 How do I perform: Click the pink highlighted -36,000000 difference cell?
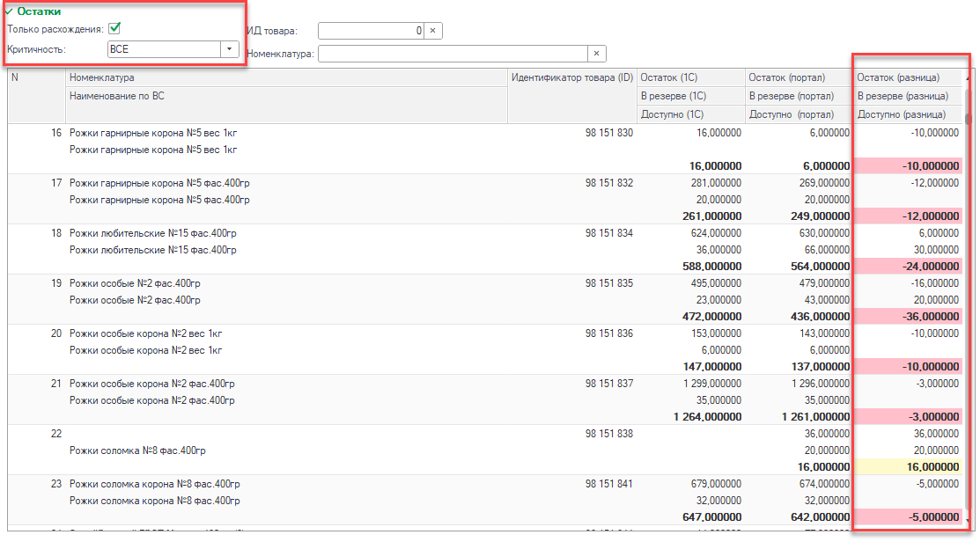click(x=908, y=316)
